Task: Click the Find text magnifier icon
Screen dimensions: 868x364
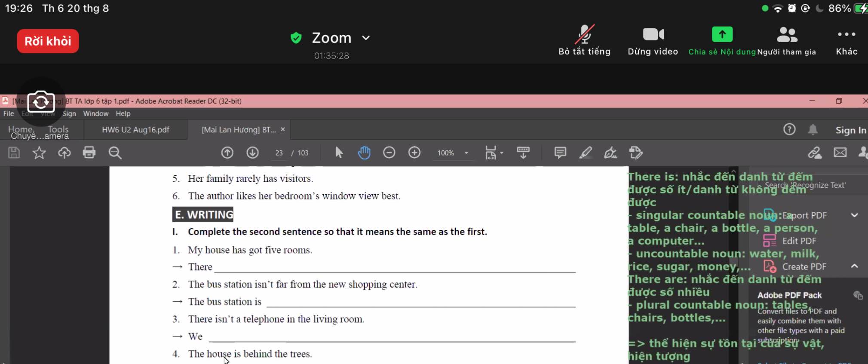Action: (x=115, y=153)
